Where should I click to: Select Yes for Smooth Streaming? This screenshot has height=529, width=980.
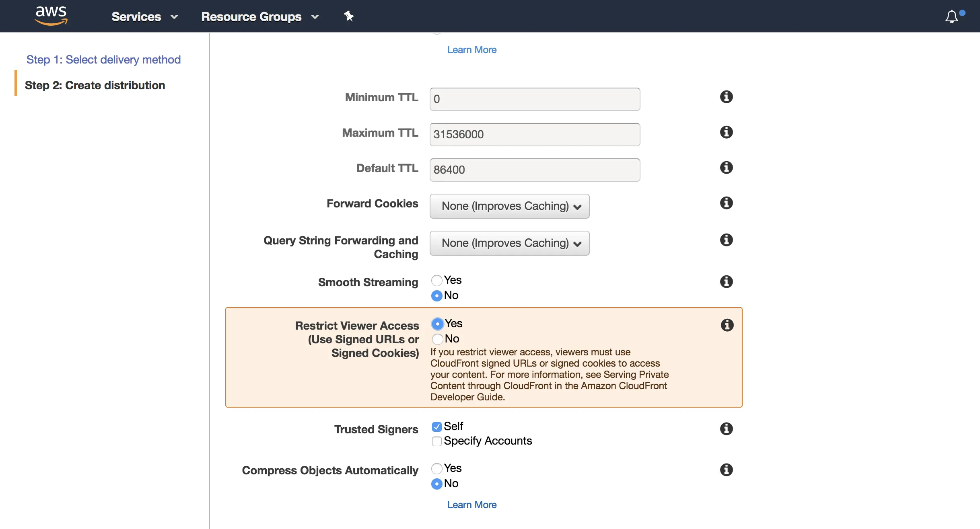click(x=437, y=280)
